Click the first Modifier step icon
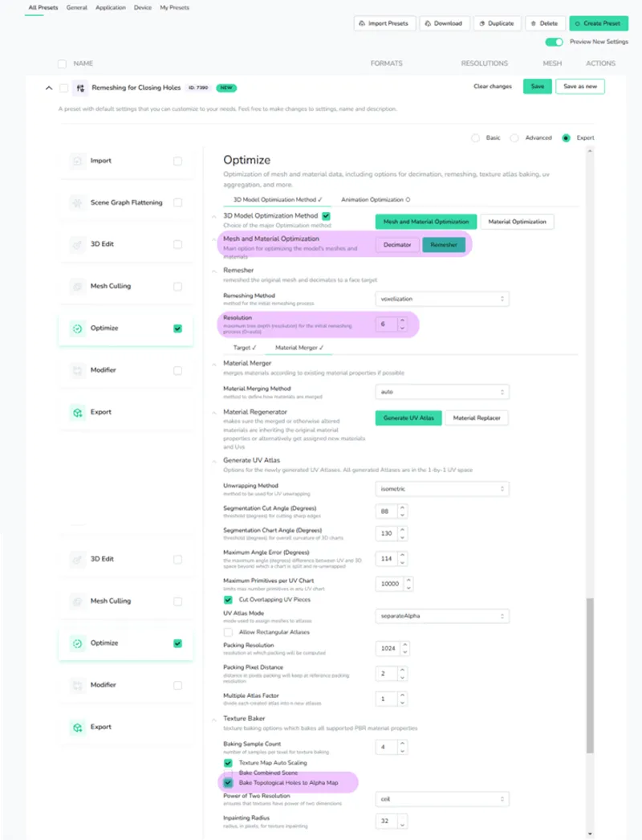Viewport: 642px width, 840px height. 78,370
